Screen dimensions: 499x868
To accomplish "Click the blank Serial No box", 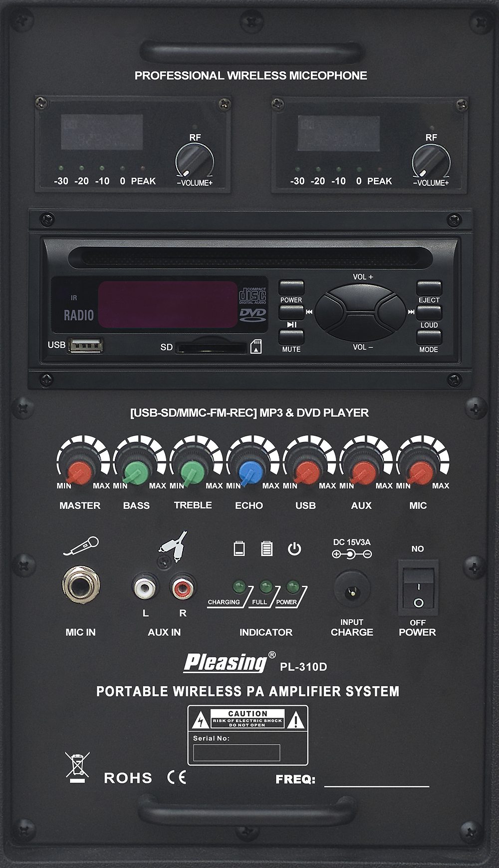I will coord(237,753).
